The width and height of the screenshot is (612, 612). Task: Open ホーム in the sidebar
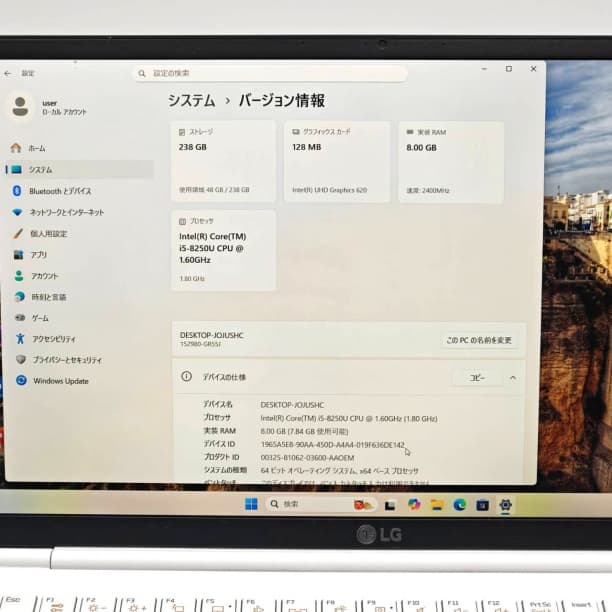pyautogui.click(x=79, y=148)
